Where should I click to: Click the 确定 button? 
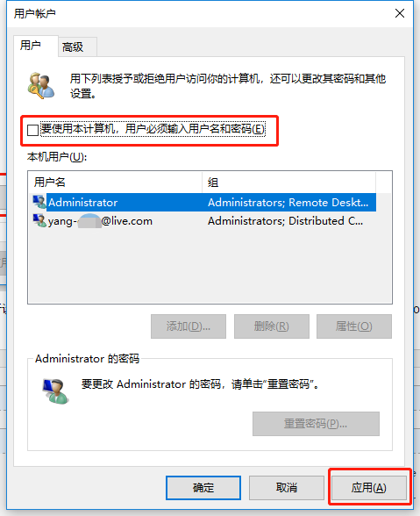coord(203,487)
